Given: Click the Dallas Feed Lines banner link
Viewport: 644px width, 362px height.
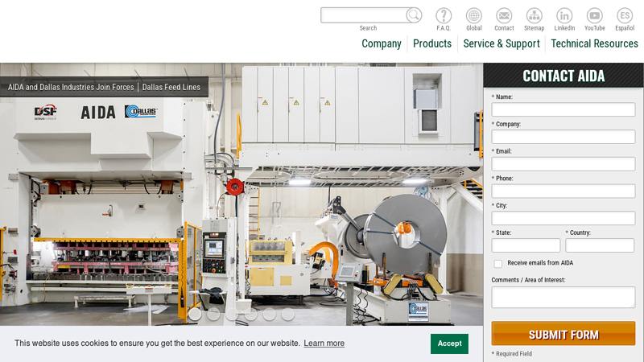Looking at the screenshot, I should tap(171, 87).
